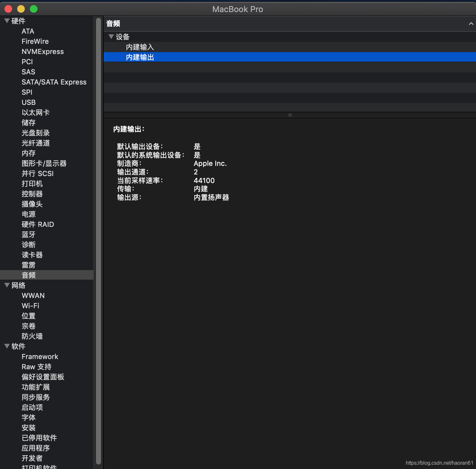The width and height of the screenshot is (476, 469).
Task: Open SATA/SATA Express entry
Action: pyautogui.click(x=54, y=82)
